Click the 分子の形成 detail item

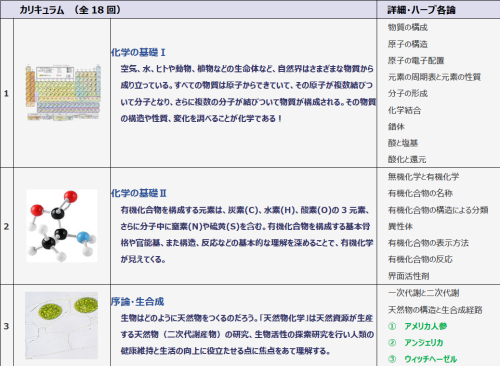[x=408, y=93]
